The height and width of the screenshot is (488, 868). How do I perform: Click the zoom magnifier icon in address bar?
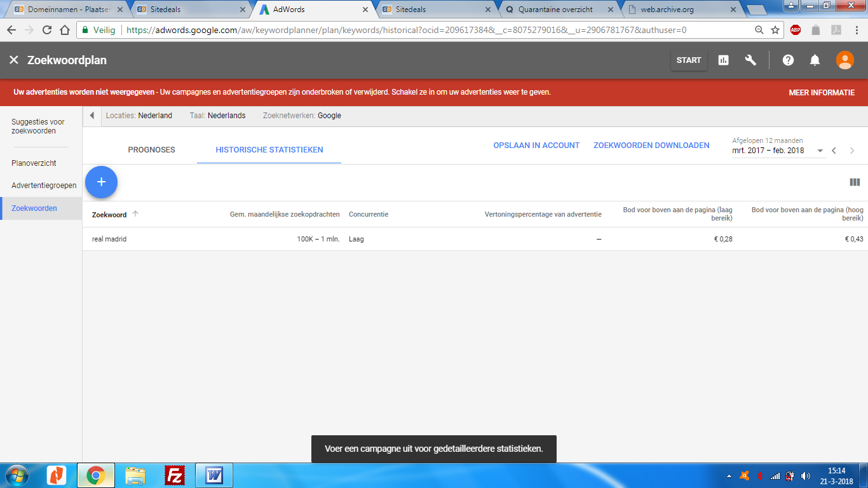[x=759, y=30]
